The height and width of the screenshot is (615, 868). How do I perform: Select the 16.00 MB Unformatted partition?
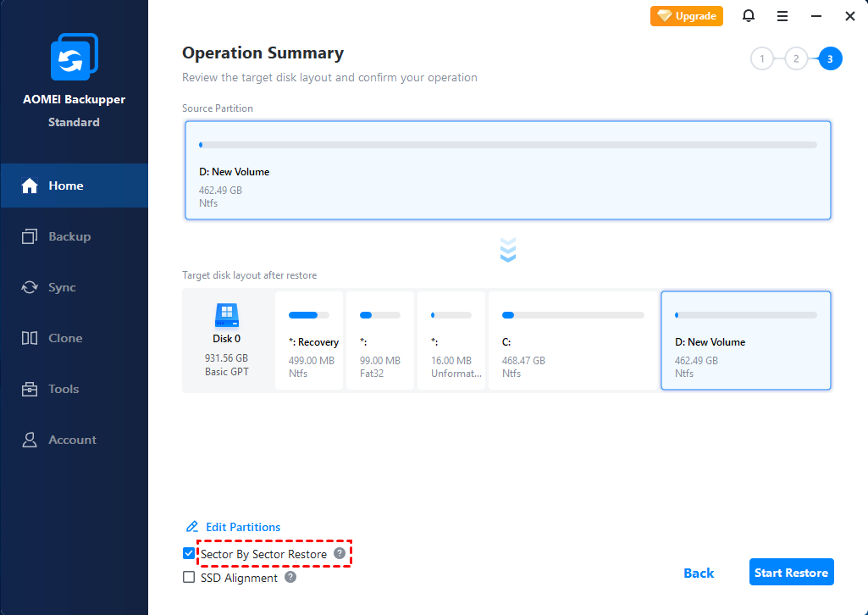(x=451, y=341)
